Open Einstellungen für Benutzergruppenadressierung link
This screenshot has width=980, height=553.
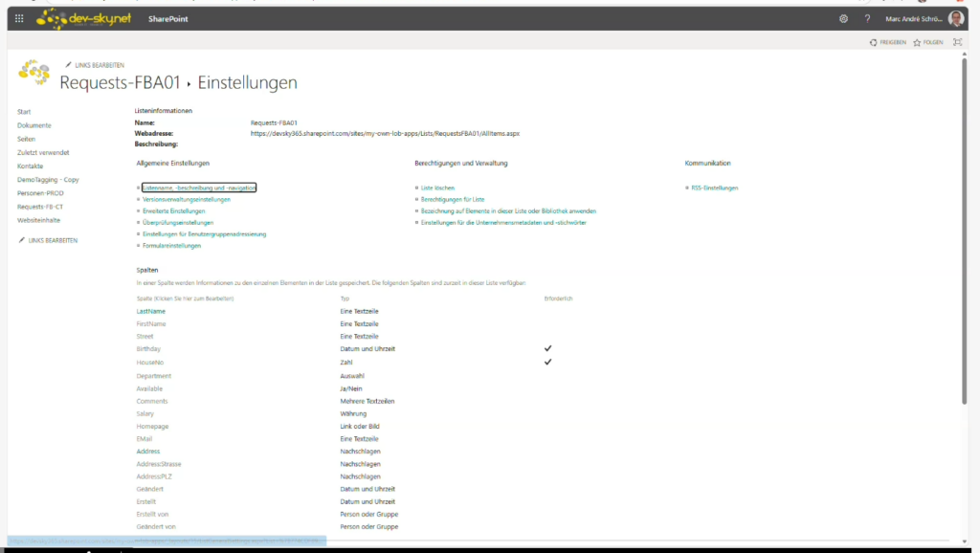tap(205, 234)
